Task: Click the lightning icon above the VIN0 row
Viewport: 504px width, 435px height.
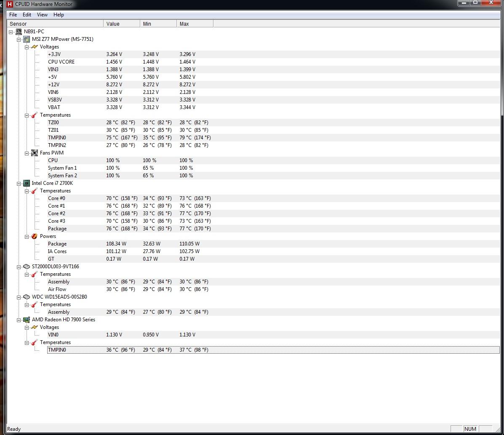Action: (x=35, y=327)
